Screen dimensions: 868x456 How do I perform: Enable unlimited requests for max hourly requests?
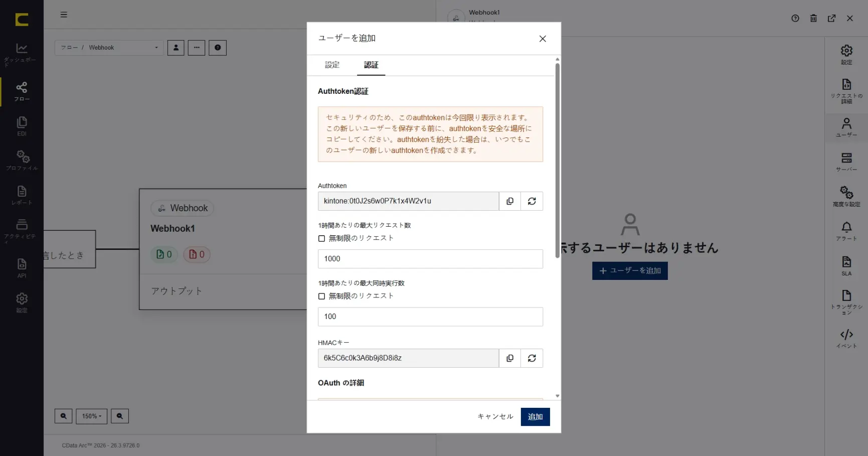[321, 239]
